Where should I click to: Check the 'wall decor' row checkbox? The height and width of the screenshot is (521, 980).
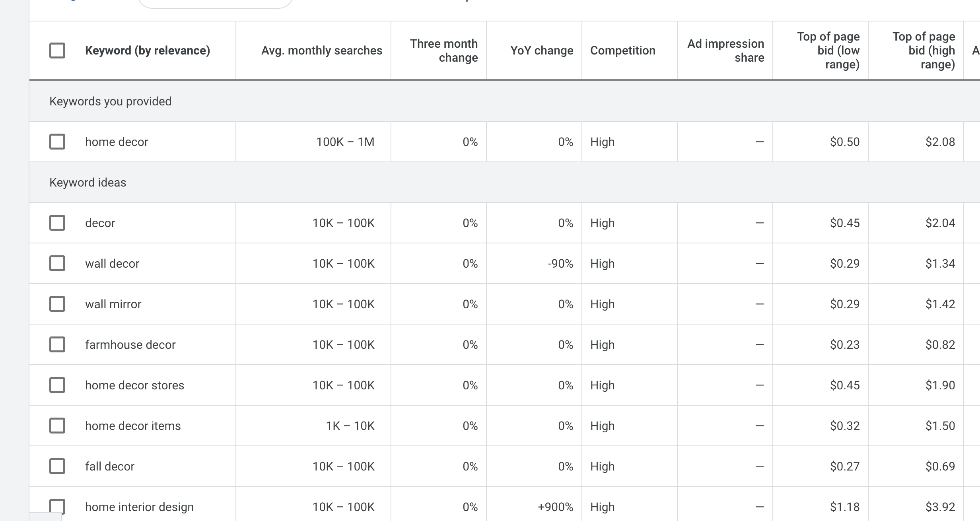pos(57,263)
